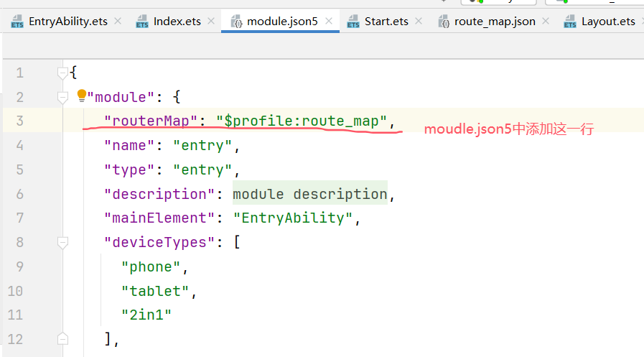Close the Start.ets tab
644x357 pixels.
pos(419,21)
